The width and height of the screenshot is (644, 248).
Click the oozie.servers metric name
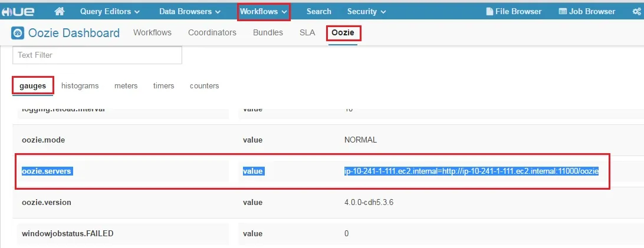click(47, 171)
